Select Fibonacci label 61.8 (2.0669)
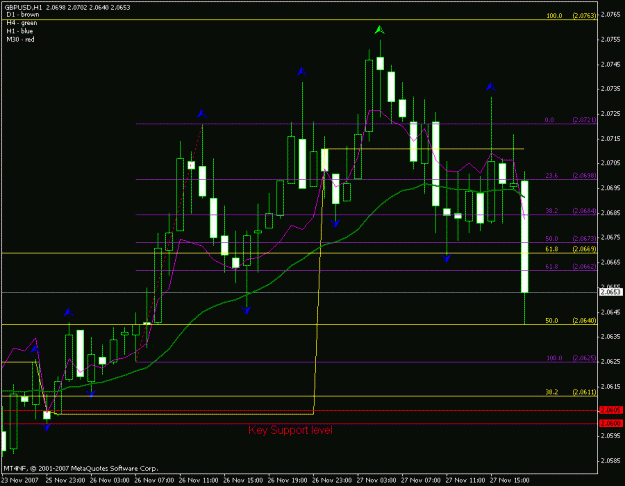Viewport: 625px width, 486px height. pos(571,249)
